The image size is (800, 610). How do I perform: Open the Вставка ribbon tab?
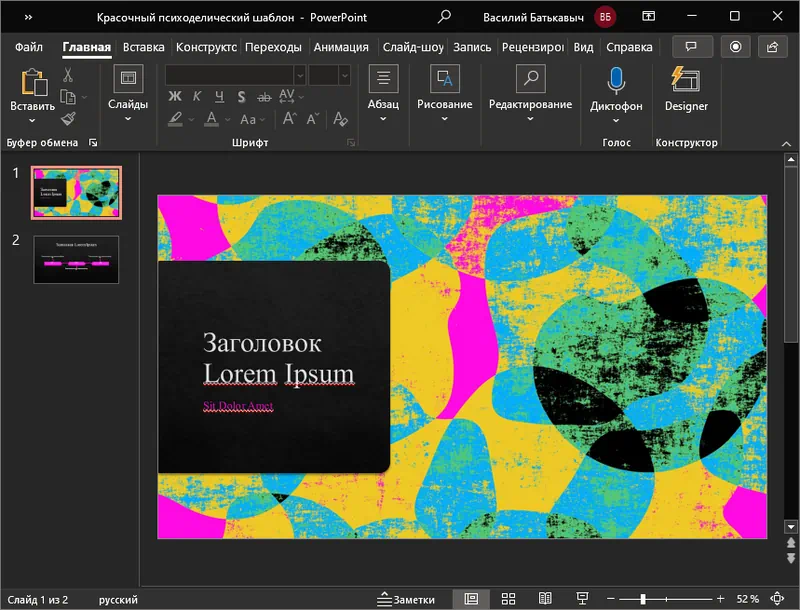click(x=143, y=47)
